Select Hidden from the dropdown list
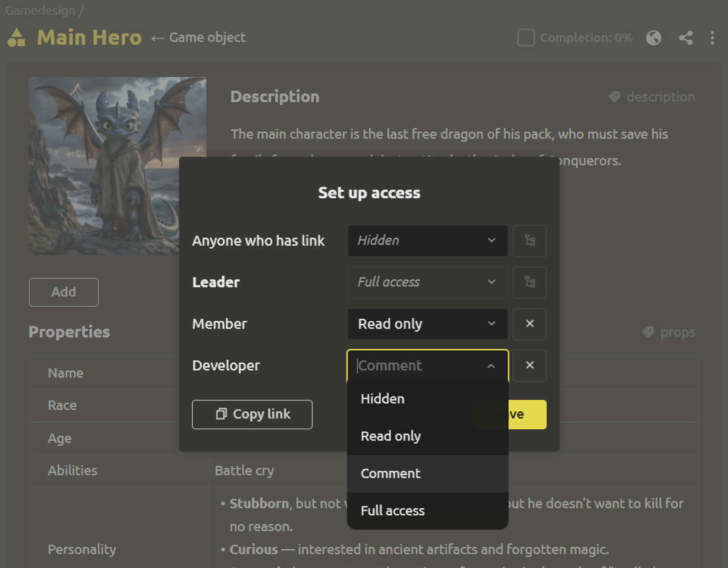Viewport: 728px width, 568px height. click(x=383, y=399)
